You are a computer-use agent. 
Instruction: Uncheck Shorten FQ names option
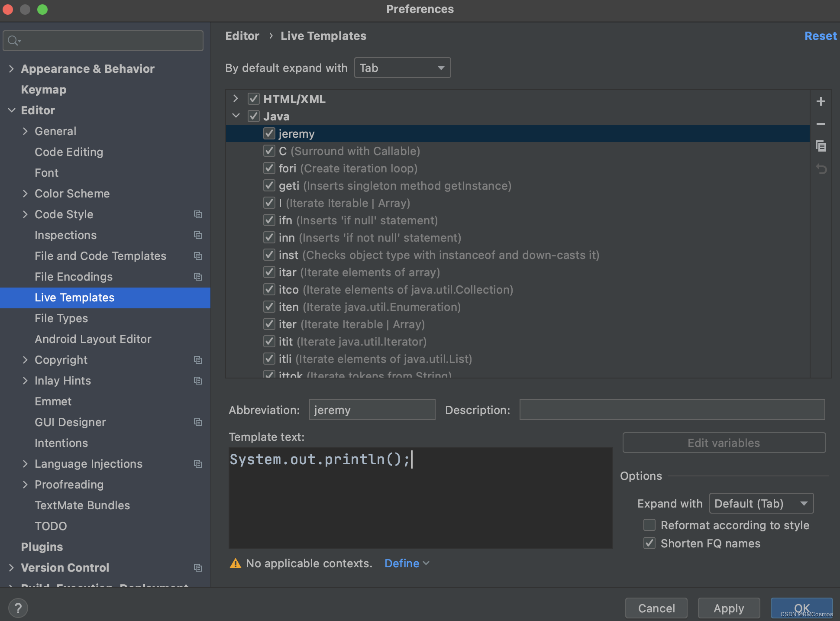click(x=649, y=543)
